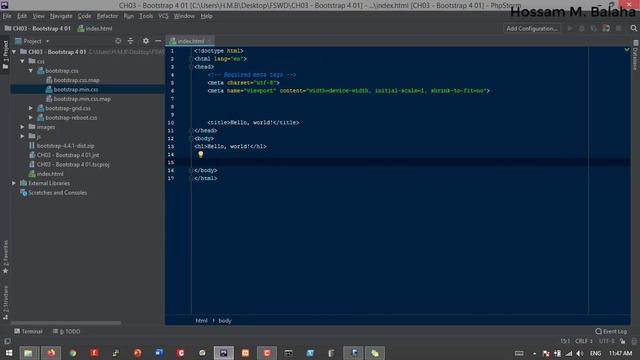Click the body breadcrumb in editor footer

click(x=225, y=321)
